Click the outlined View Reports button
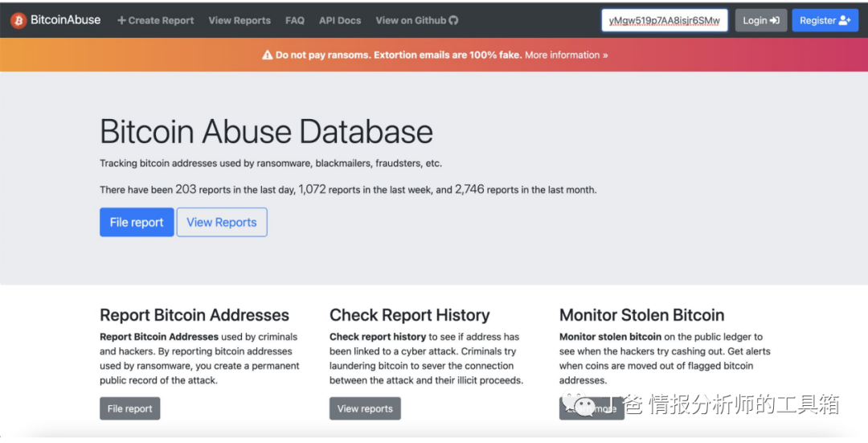Screen dimensions: 868x443 click(x=222, y=223)
